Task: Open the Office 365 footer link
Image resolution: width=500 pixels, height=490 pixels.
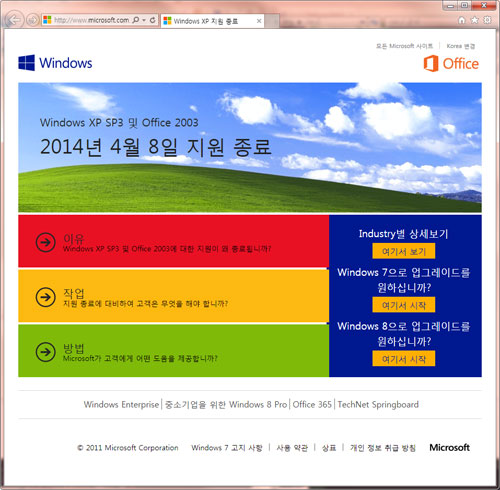Action: (312, 404)
